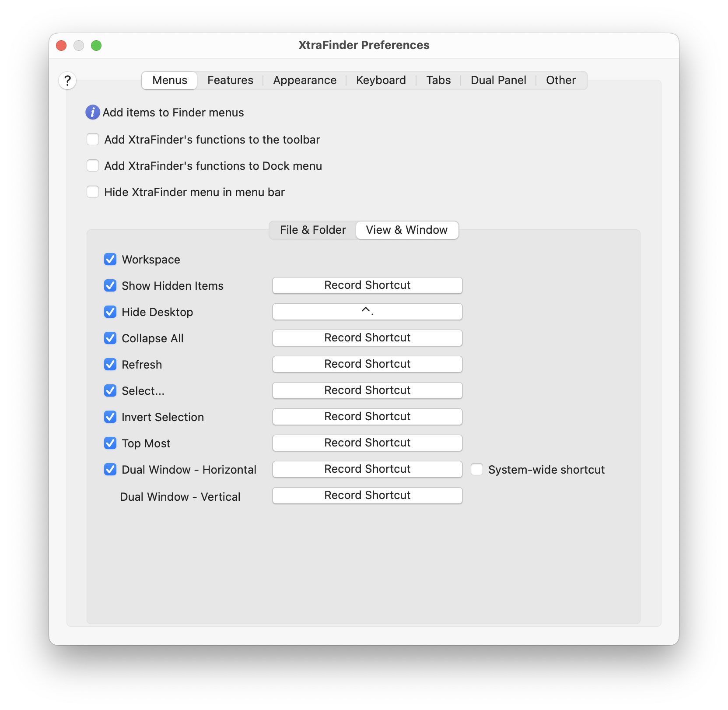
Task: Record a shortcut for Show Hidden Items
Action: pyautogui.click(x=367, y=285)
